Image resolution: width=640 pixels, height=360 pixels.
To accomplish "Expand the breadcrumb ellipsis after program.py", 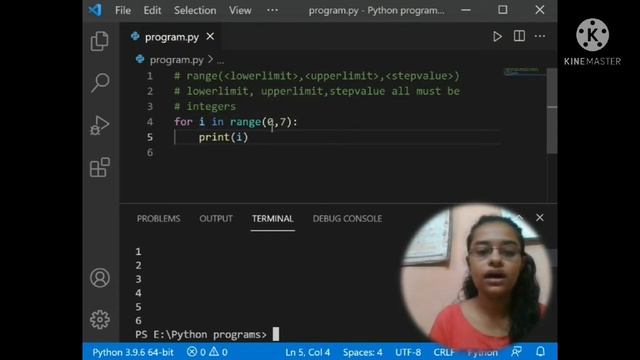I will pyautogui.click(x=220, y=60).
